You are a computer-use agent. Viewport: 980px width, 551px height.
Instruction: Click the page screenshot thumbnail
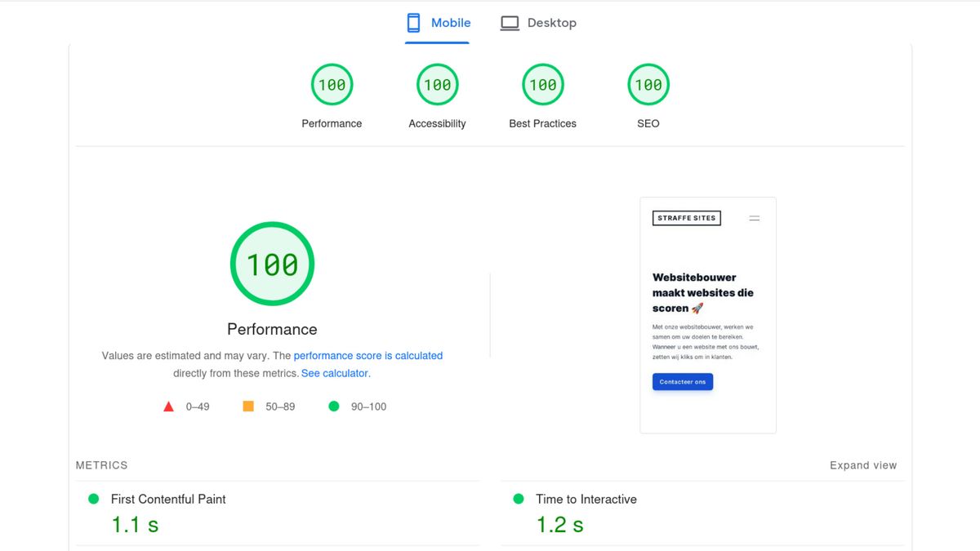(708, 315)
